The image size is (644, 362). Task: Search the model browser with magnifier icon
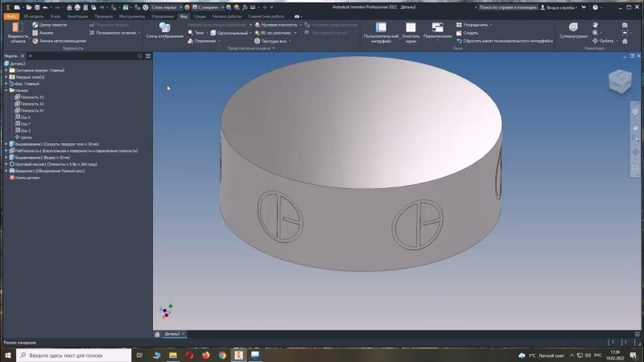tap(140, 56)
